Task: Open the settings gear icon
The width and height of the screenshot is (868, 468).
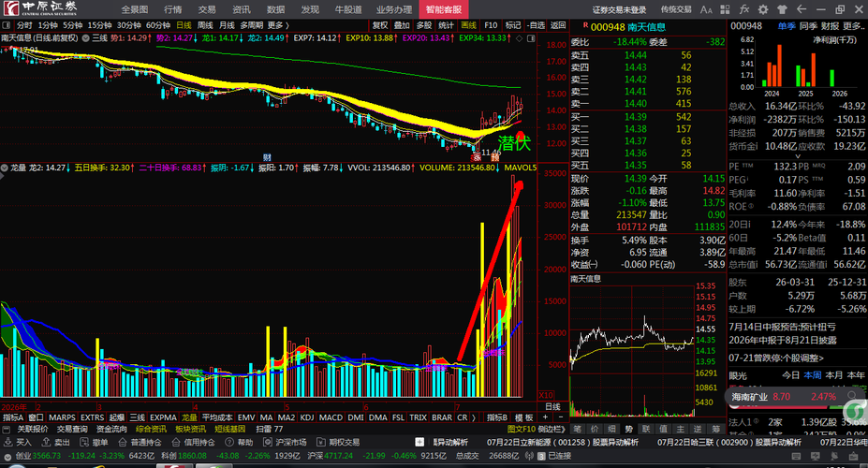Action: pyautogui.click(x=763, y=9)
